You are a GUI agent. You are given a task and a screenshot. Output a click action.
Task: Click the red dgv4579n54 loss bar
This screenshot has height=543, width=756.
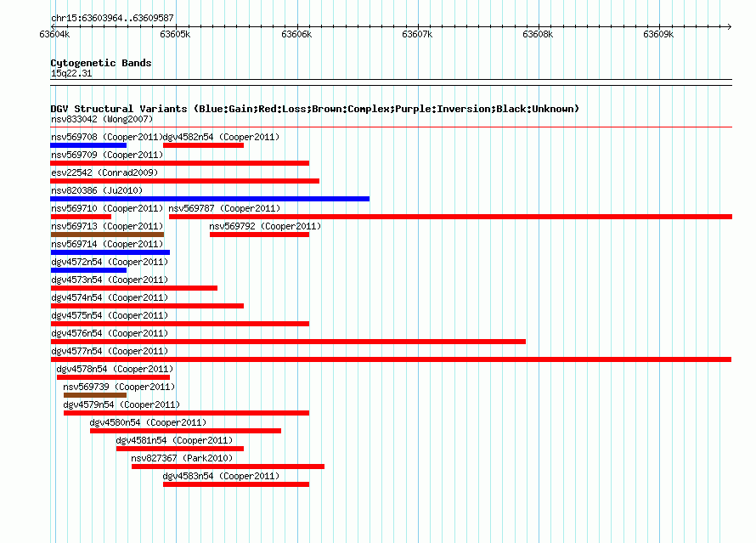186,413
